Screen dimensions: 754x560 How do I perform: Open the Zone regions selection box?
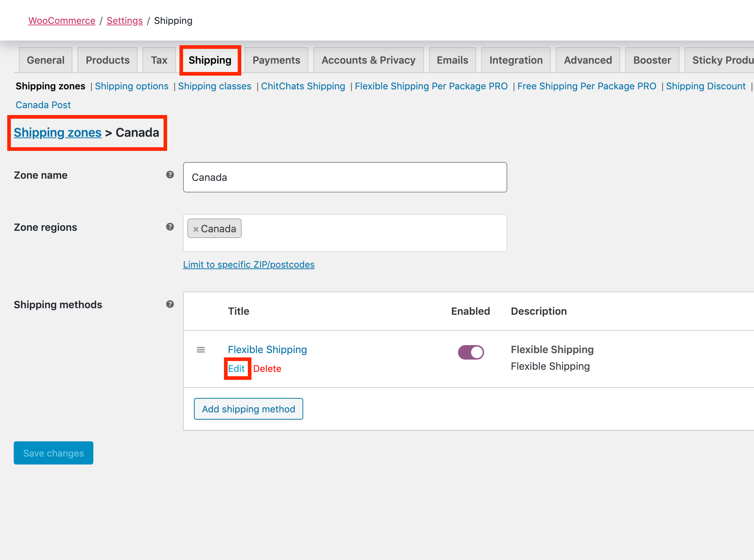point(373,233)
